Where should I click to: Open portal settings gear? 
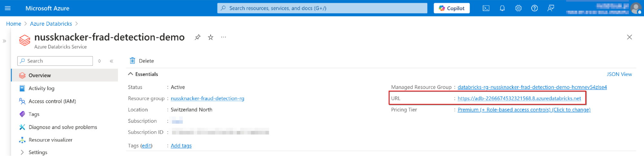[518, 8]
